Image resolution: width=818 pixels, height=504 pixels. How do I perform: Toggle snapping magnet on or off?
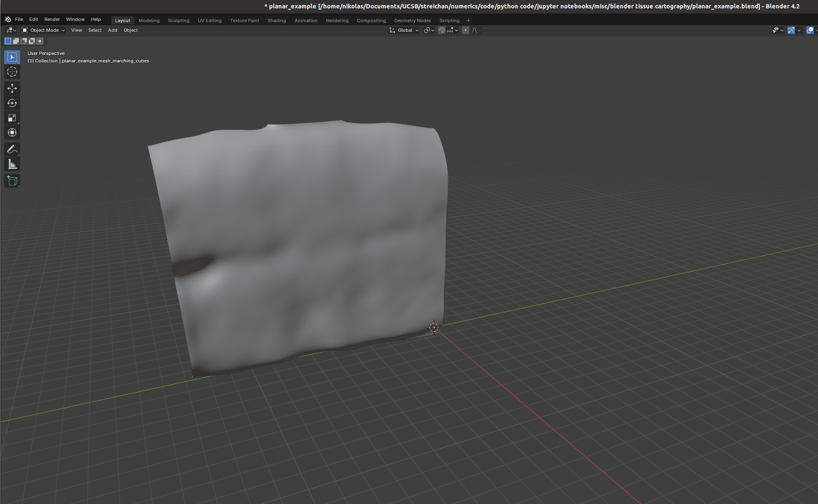(441, 30)
